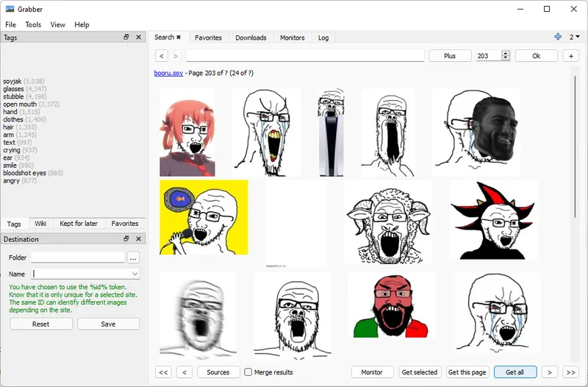588x387 pixels.
Task: Open the Tools menu
Action: tap(33, 24)
